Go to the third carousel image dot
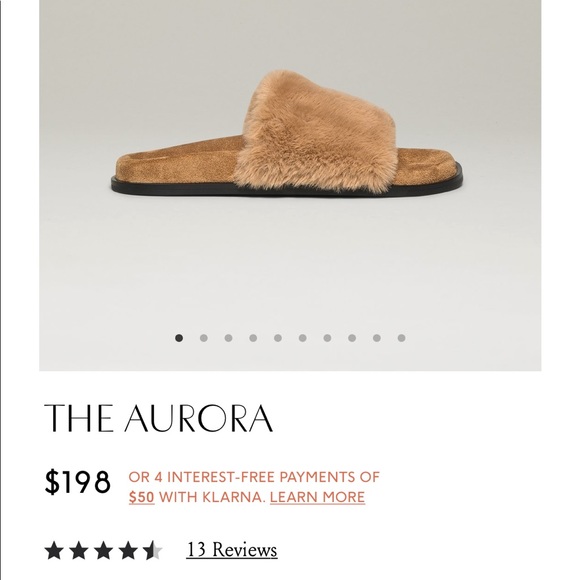The height and width of the screenshot is (580, 580). (x=228, y=338)
